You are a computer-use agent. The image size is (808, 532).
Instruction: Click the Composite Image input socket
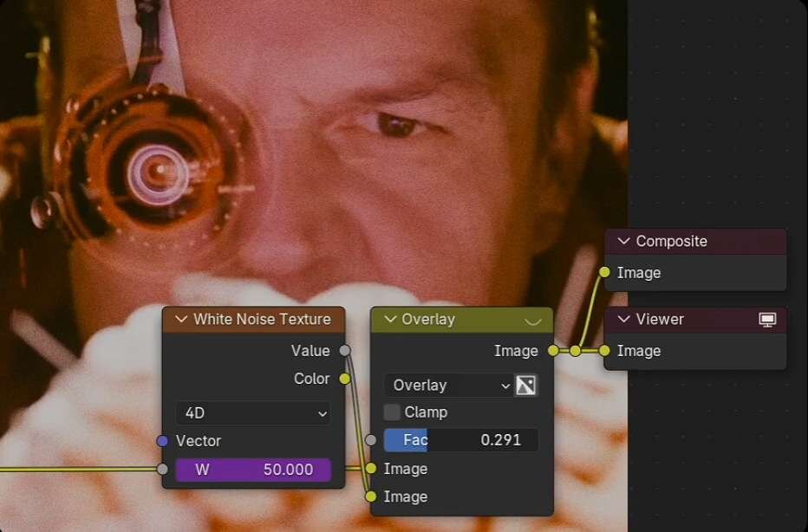tap(604, 272)
